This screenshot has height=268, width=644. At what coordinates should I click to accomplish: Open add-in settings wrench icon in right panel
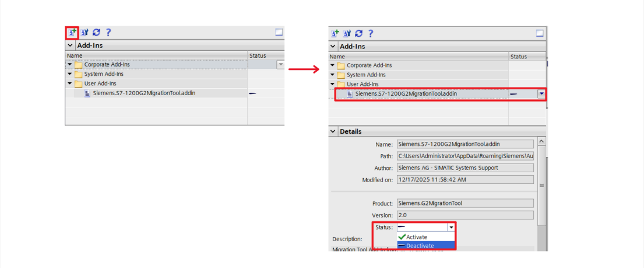[x=347, y=33]
